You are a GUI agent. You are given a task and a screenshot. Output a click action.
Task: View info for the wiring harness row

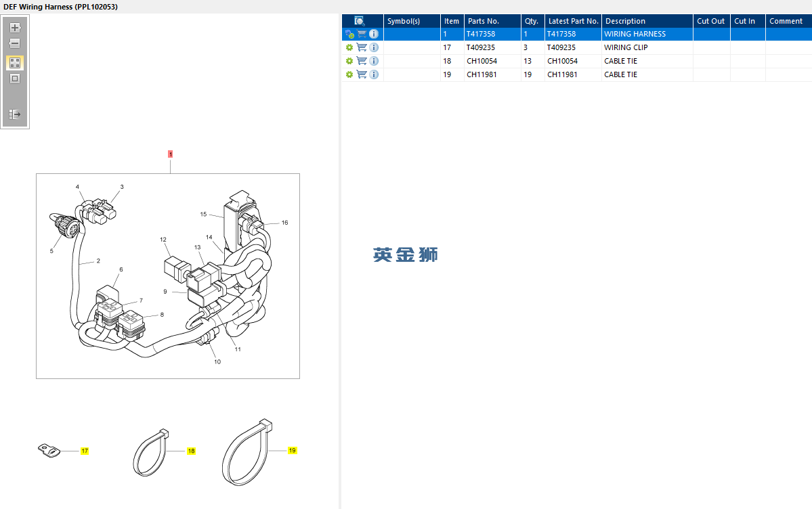pos(374,34)
